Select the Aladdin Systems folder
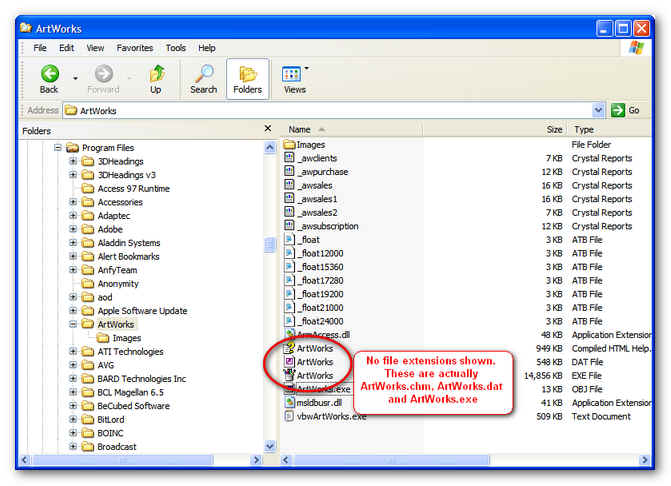 (129, 243)
